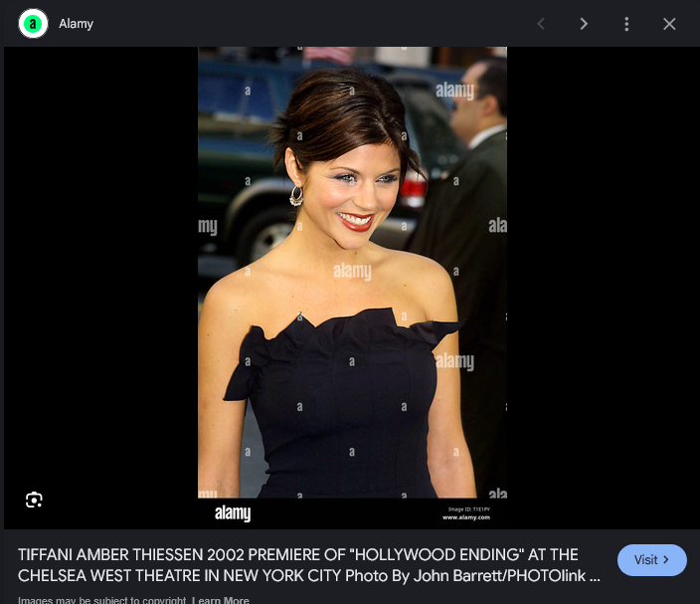This screenshot has width=700, height=604.
Task: Go to the next image arrow
Action: [584, 24]
